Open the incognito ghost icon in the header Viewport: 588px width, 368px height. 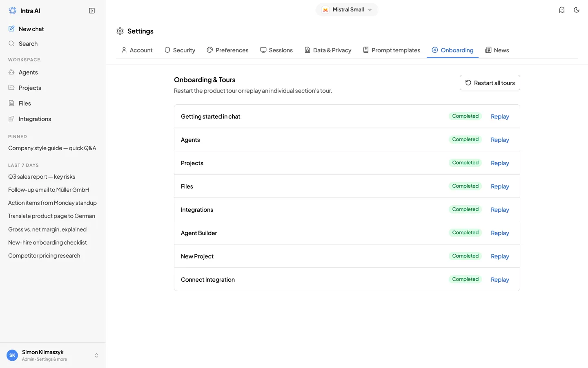(562, 10)
